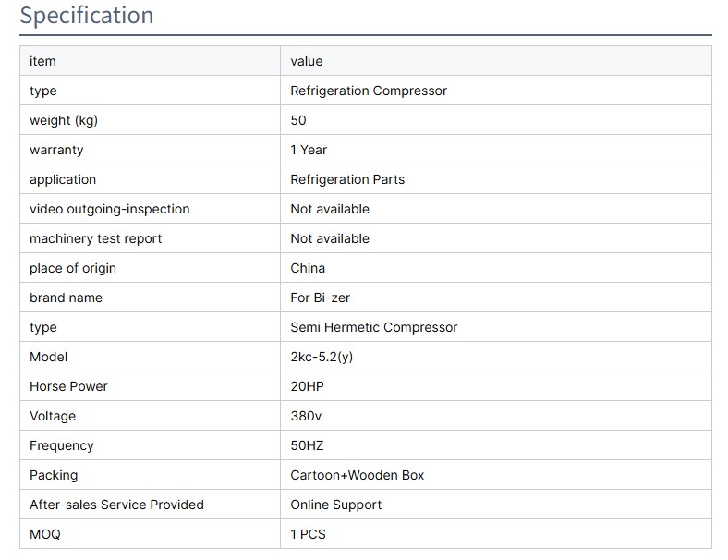Image resolution: width=728 pixels, height=560 pixels.
Task: Click the 'machinery test report' label
Action: [95, 238]
